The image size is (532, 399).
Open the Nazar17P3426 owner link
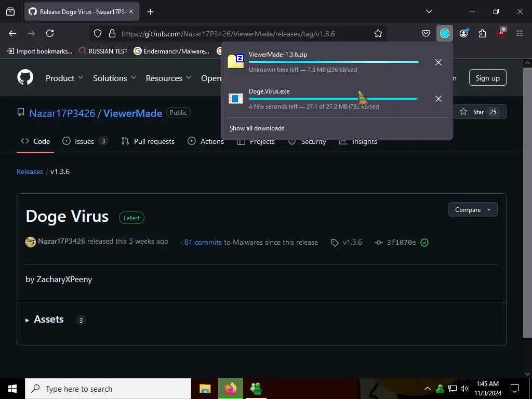coord(62,113)
